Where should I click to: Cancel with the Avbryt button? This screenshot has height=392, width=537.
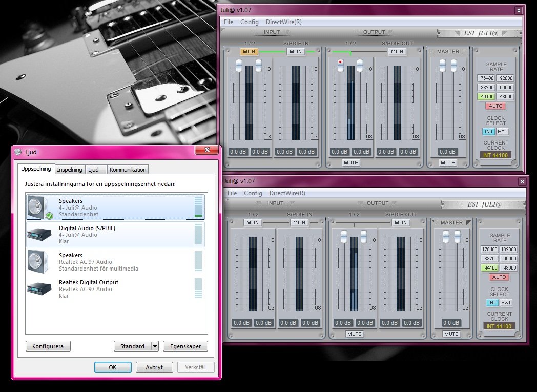[x=154, y=367]
